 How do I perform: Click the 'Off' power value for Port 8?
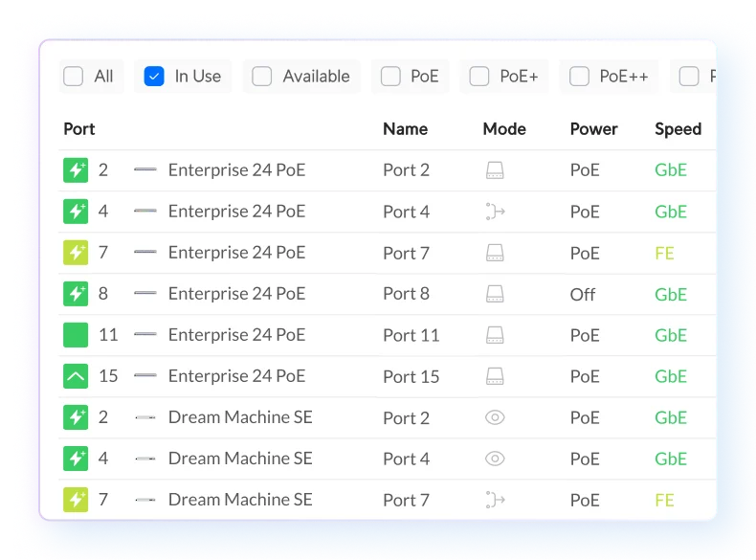tap(583, 294)
